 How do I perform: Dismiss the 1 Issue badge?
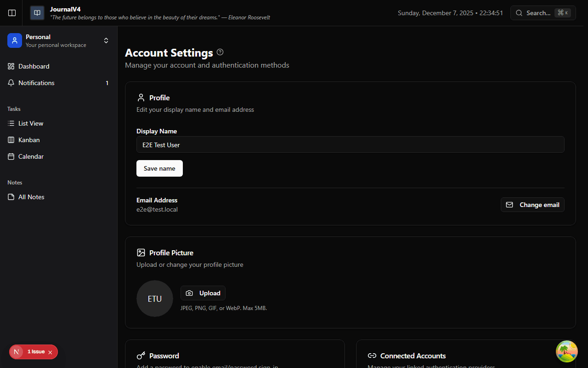tap(51, 351)
